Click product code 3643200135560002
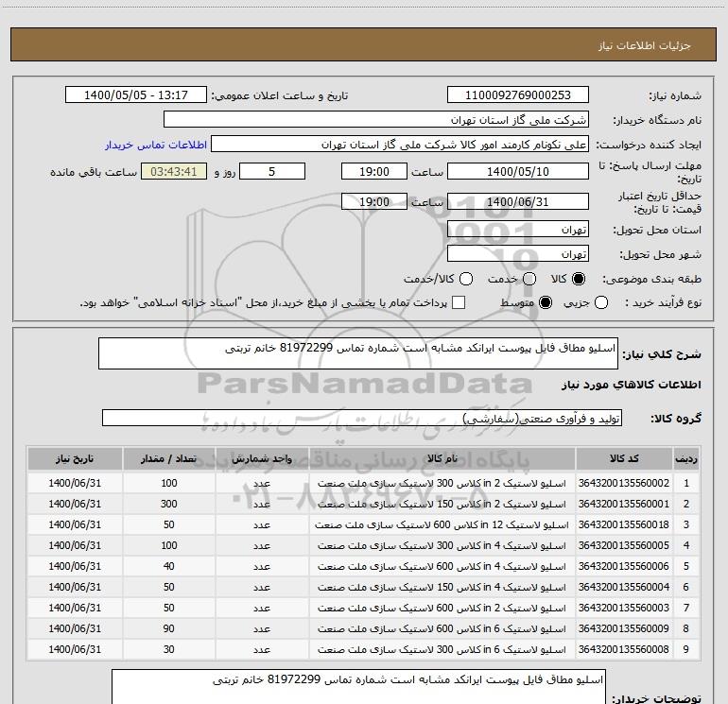The height and width of the screenshot is (704, 728). tap(624, 483)
